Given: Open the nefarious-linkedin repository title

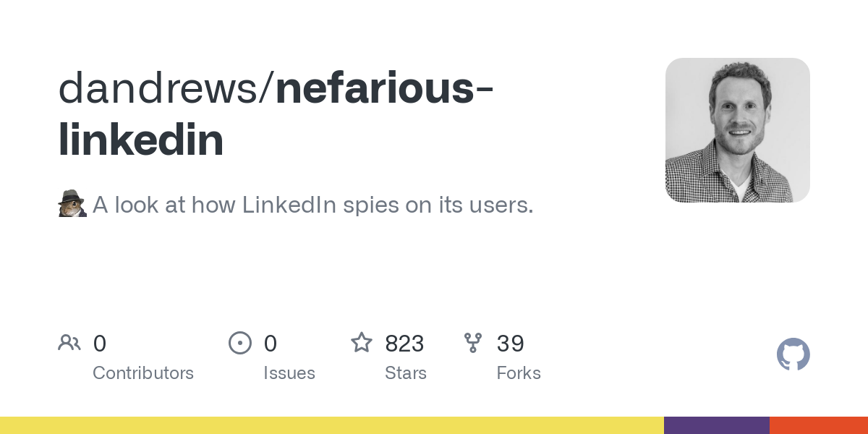Looking at the screenshot, I should point(277,114).
